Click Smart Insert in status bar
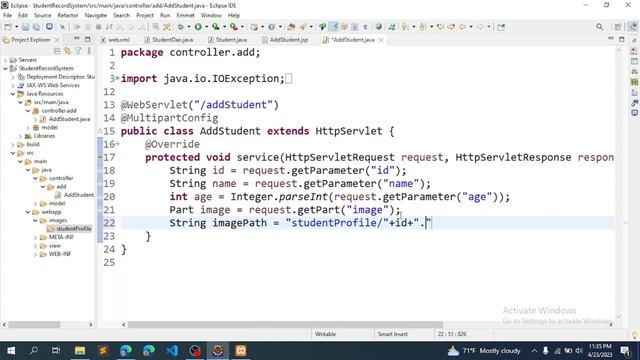Image resolution: width=640 pixels, height=360 pixels. click(393, 334)
